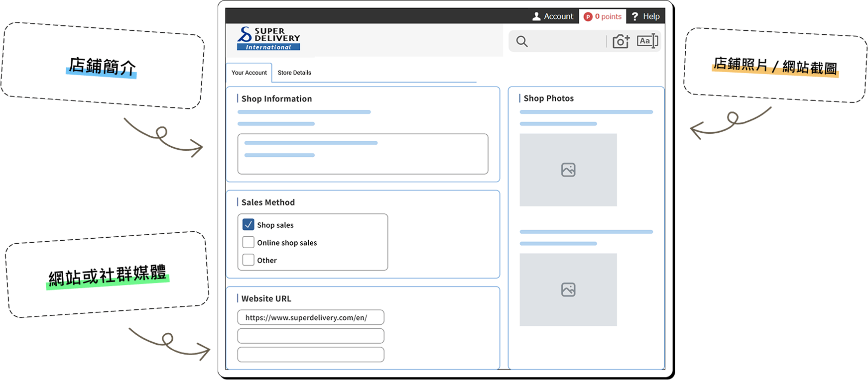Click the Account person icon

(x=536, y=16)
